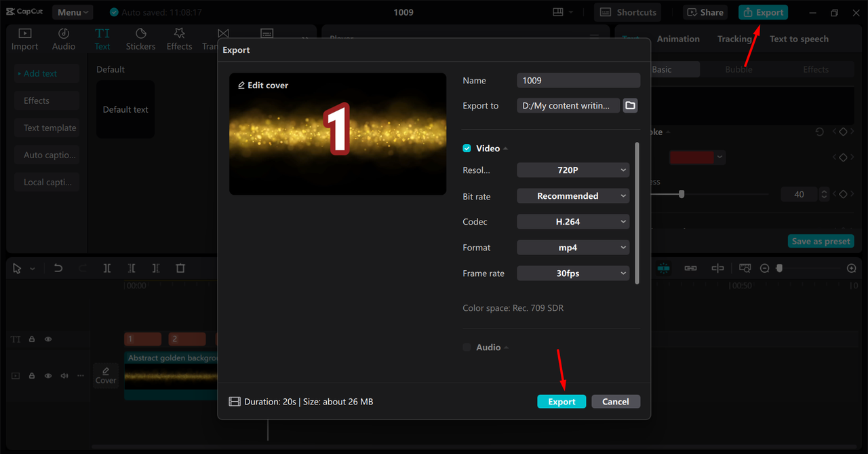Click the Share button
Screen dimensions: 868x454
pos(705,12)
